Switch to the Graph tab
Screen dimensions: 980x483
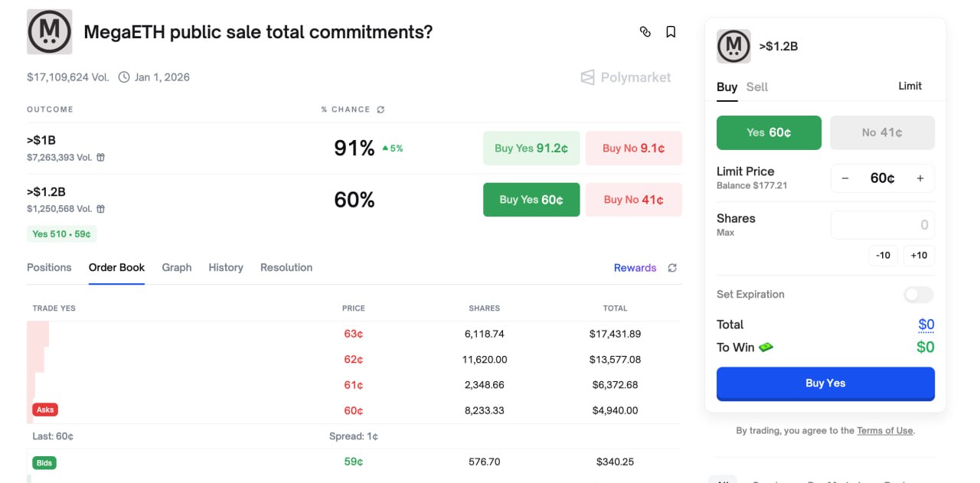pos(176,267)
